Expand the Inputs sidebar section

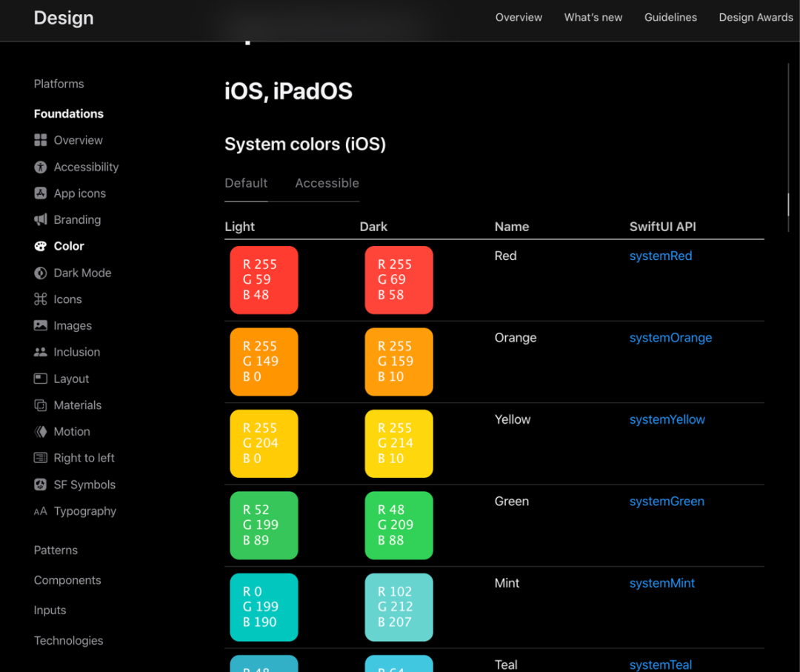[x=50, y=611]
